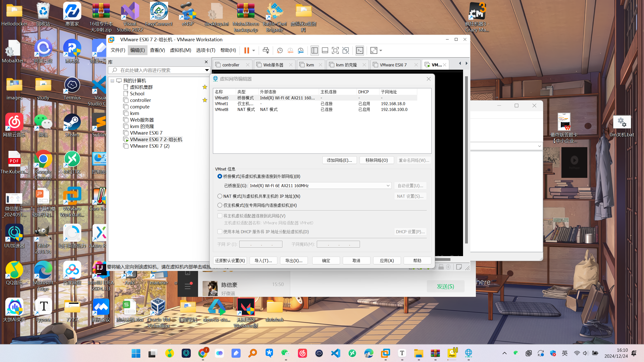Select bridged mode radio button
The height and width of the screenshot is (362, 644).
[x=220, y=176]
